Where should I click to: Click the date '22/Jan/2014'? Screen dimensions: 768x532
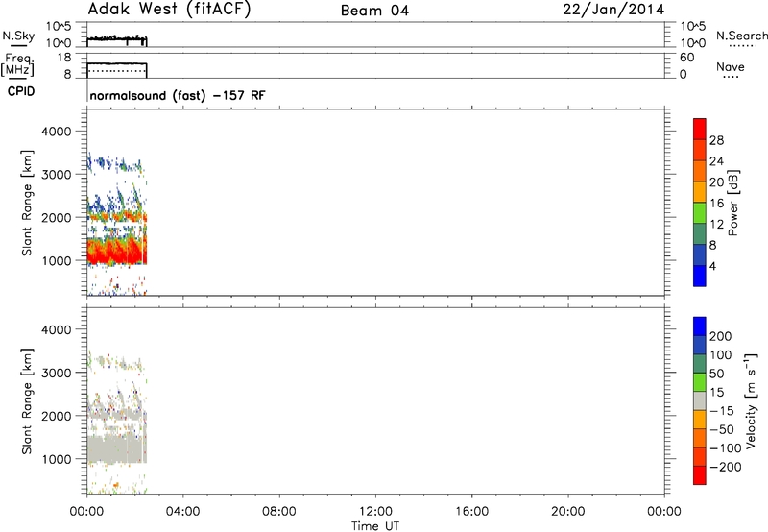pos(613,10)
